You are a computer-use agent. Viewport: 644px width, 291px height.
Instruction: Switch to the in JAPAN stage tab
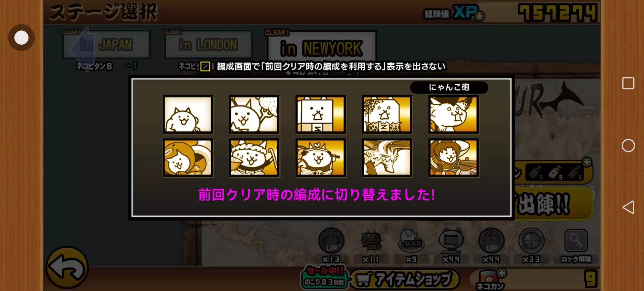tap(106, 45)
